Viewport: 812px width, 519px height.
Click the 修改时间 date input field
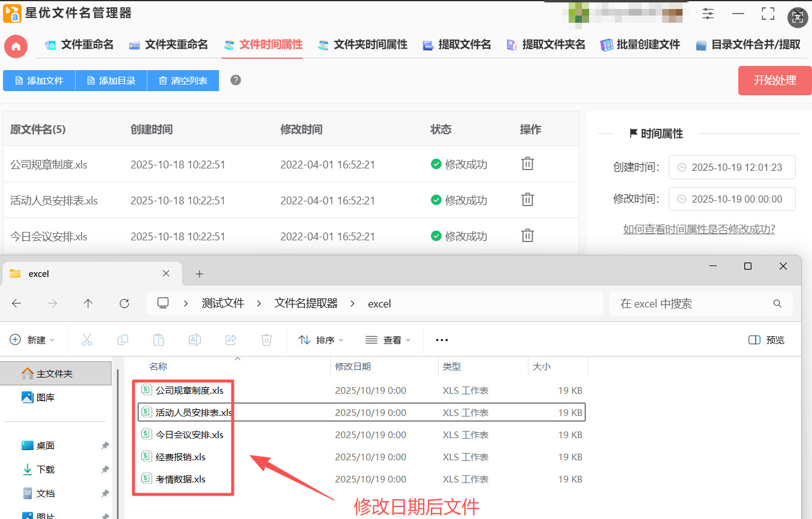pyautogui.click(x=732, y=199)
